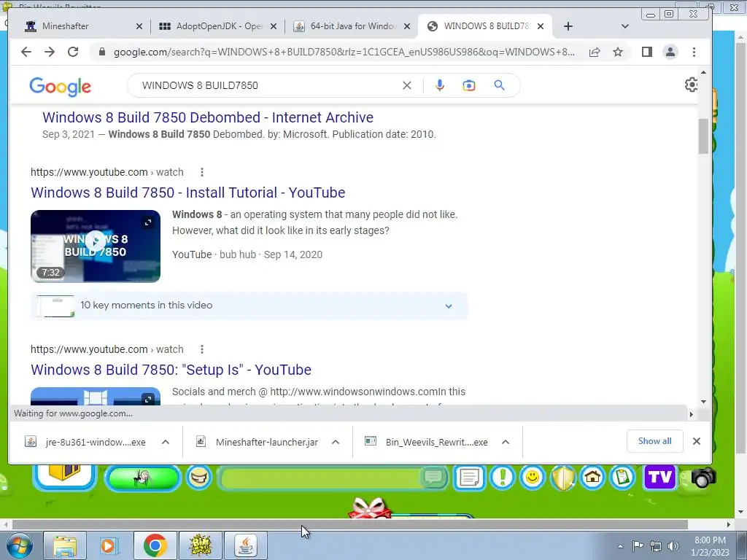
Task: Switch to the 64-bit Java for Windows tab
Action: 348,26
